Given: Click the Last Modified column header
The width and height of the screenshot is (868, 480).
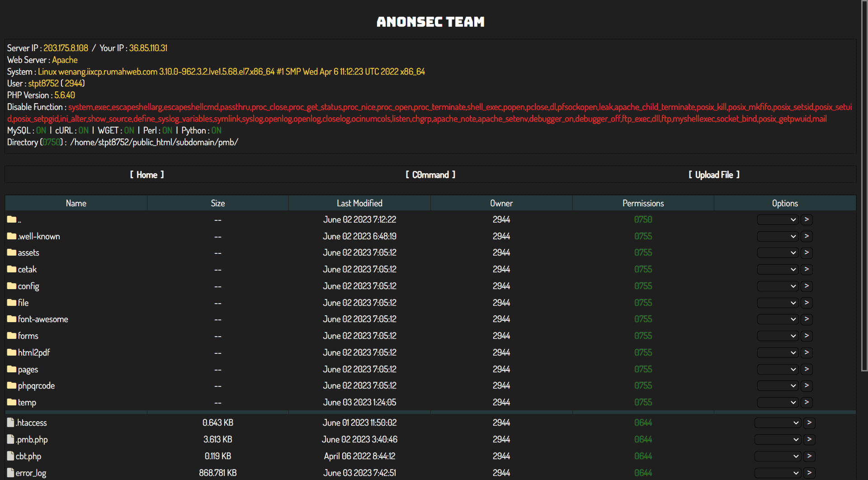Looking at the screenshot, I should pyautogui.click(x=359, y=203).
